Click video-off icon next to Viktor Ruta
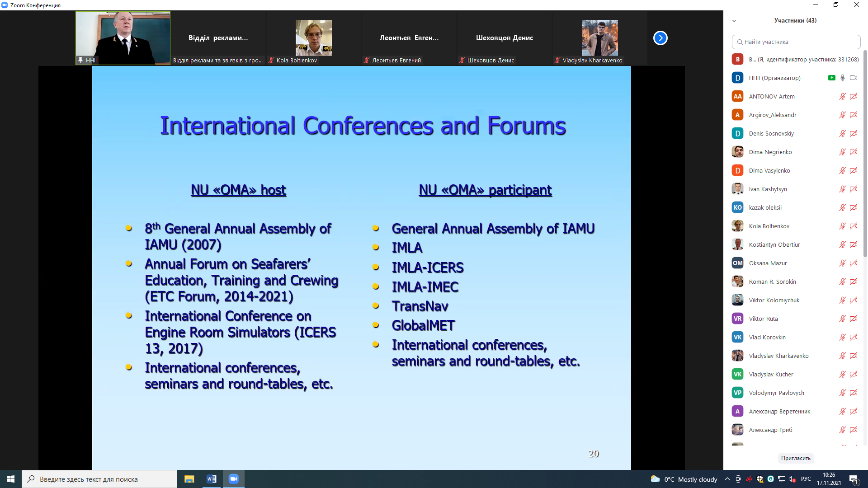This screenshot has width=868, height=488. point(854,319)
